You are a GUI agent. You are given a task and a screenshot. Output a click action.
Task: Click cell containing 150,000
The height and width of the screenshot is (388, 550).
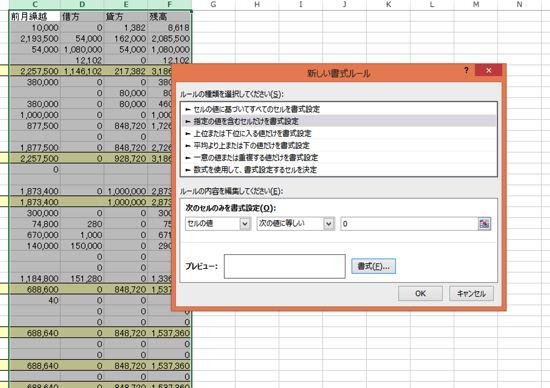tap(82, 246)
